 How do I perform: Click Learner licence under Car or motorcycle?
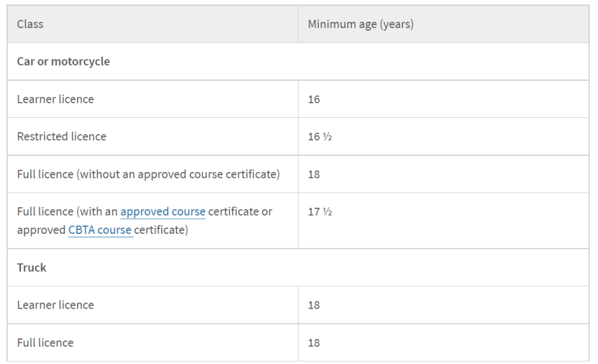[55, 99]
